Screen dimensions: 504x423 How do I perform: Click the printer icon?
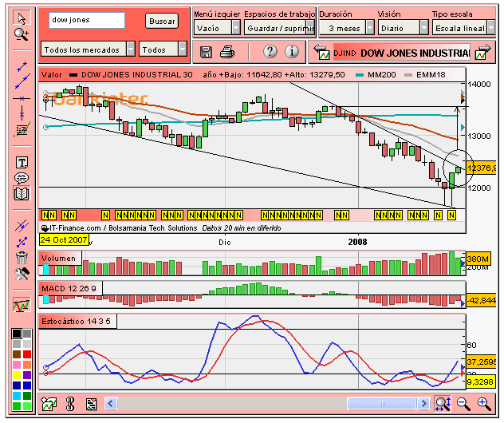tap(227, 52)
